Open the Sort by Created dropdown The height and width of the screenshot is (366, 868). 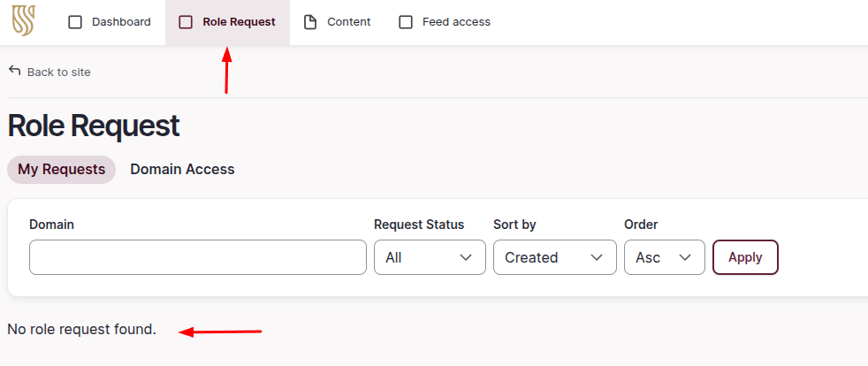click(x=554, y=257)
